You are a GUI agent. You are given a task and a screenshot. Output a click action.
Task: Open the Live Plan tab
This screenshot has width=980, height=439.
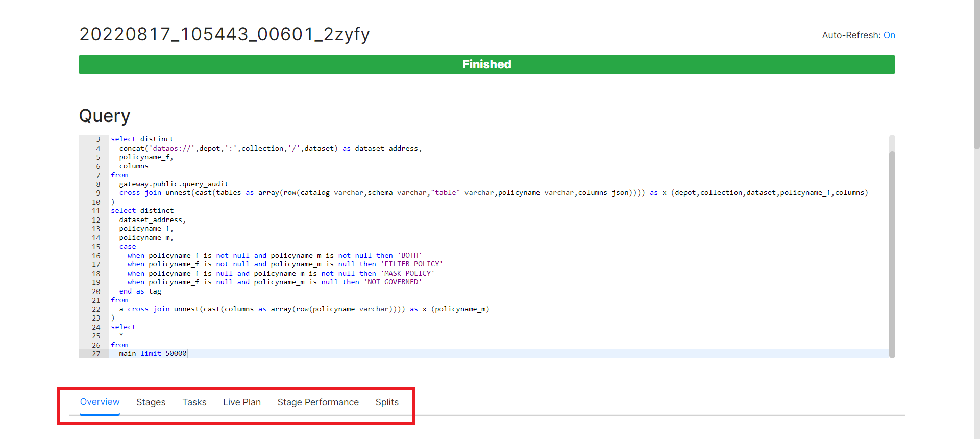pyautogui.click(x=242, y=402)
